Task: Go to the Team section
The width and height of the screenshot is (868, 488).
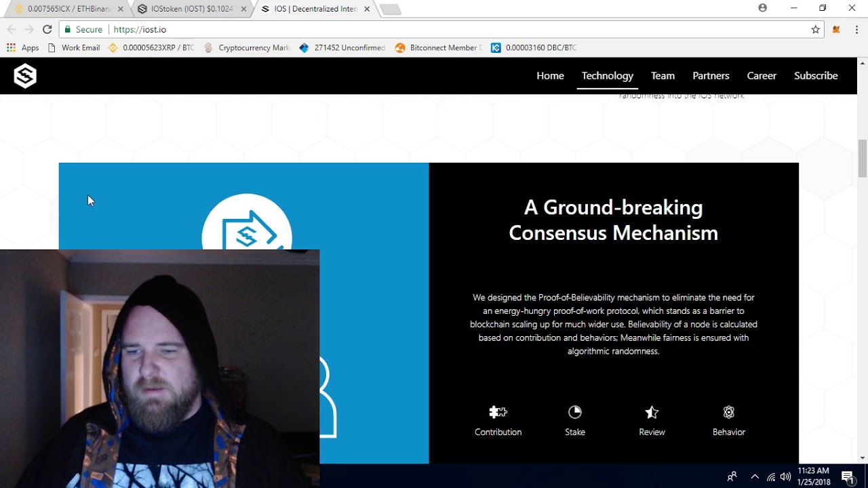Action: [663, 76]
